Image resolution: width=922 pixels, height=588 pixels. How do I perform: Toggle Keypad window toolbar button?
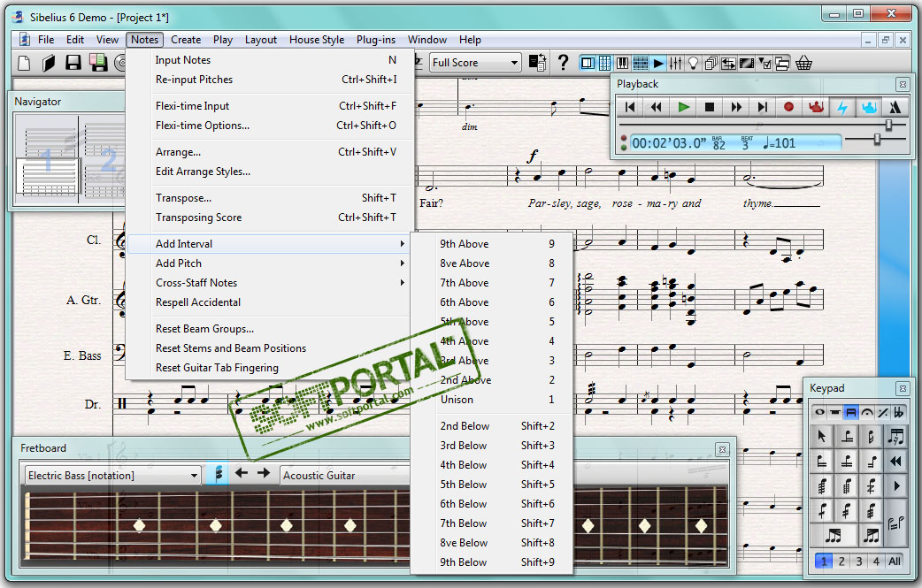[604, 63]
